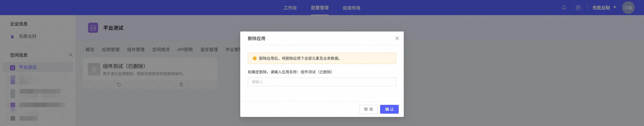
Task: Open the 空间成员 tab
Action: tap(161, 49)
